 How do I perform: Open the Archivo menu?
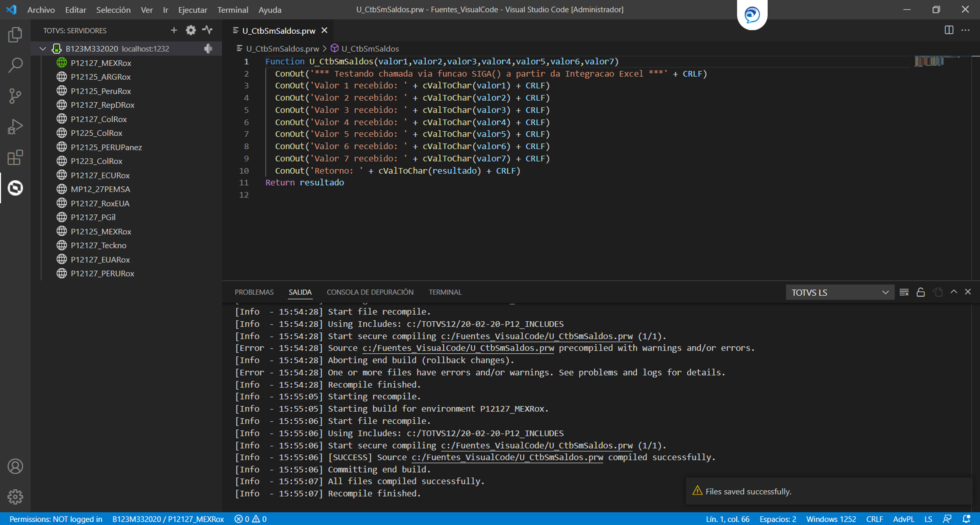41,10
